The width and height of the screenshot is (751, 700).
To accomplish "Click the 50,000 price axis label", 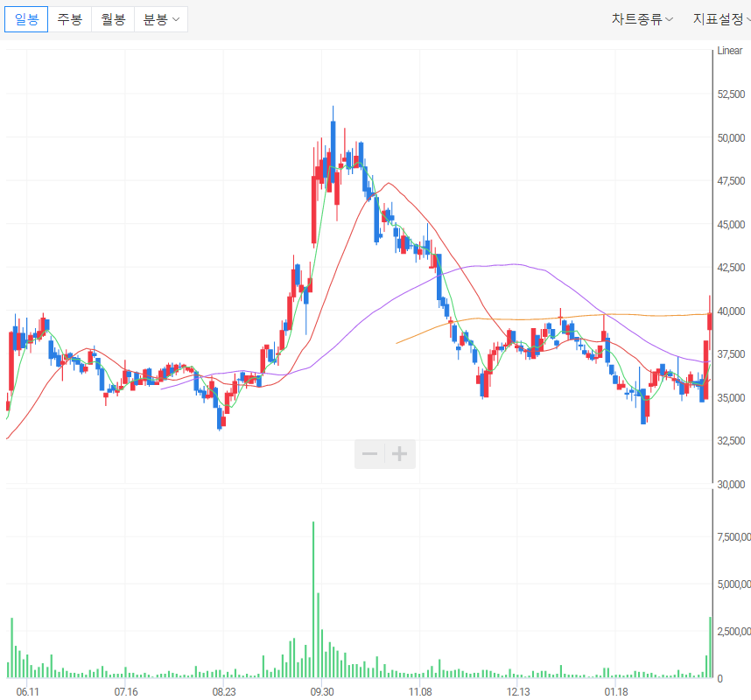I will 731,138.
